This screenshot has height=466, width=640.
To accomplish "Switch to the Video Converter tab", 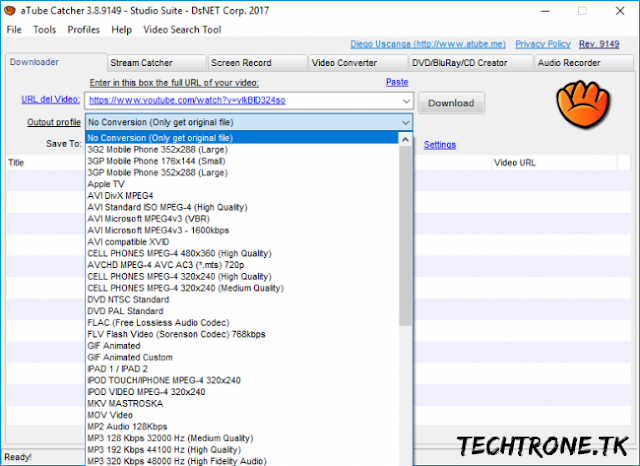I will pos(358,63).
